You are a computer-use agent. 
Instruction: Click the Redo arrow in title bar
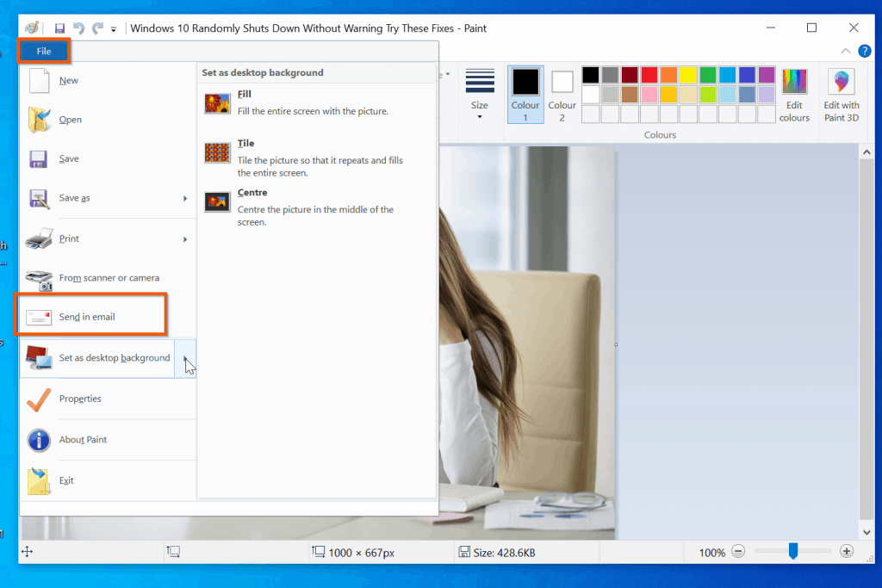click(x=98, y=28)
